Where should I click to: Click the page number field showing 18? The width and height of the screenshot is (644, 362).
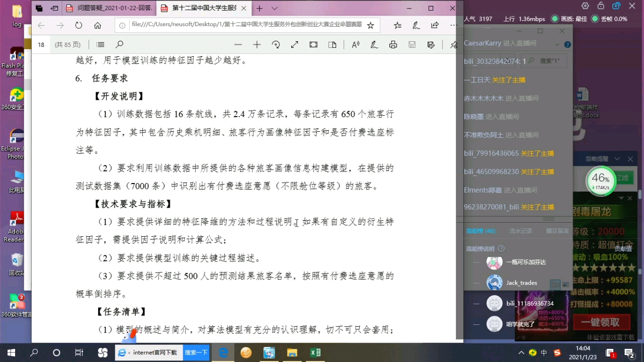[41, 45]
